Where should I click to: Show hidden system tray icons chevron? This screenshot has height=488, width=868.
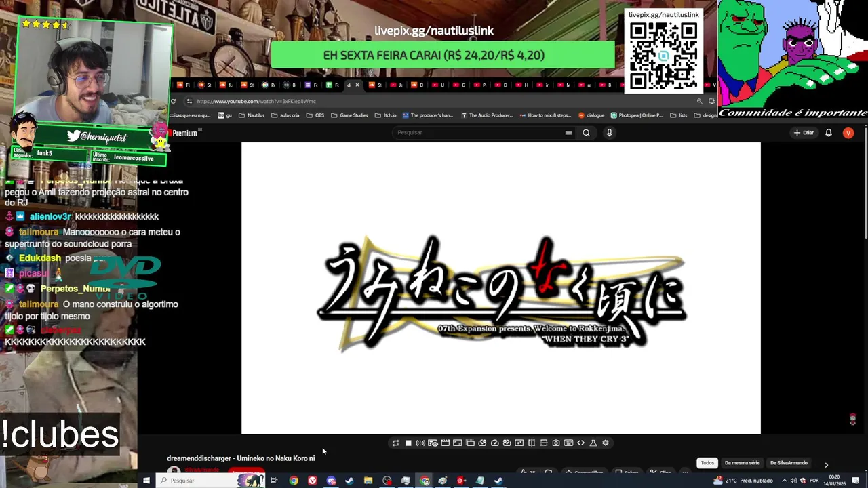785,481
